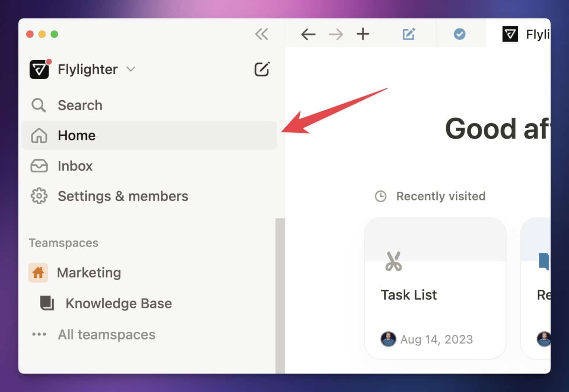
Task: Collapse the sidebar with double chevron icon
Action: coord(262,34)
